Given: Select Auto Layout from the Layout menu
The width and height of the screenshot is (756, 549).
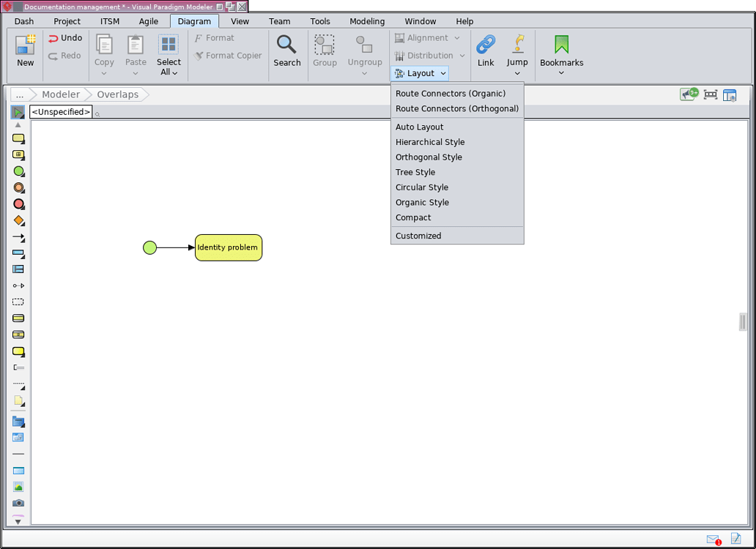Looking at the screenshot, I should 420,127.
